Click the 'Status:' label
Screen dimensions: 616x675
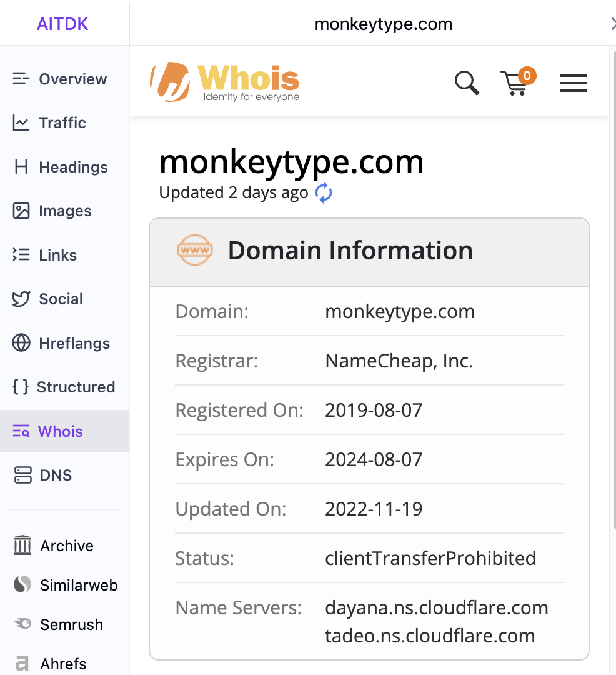click(x=204, y=558)
